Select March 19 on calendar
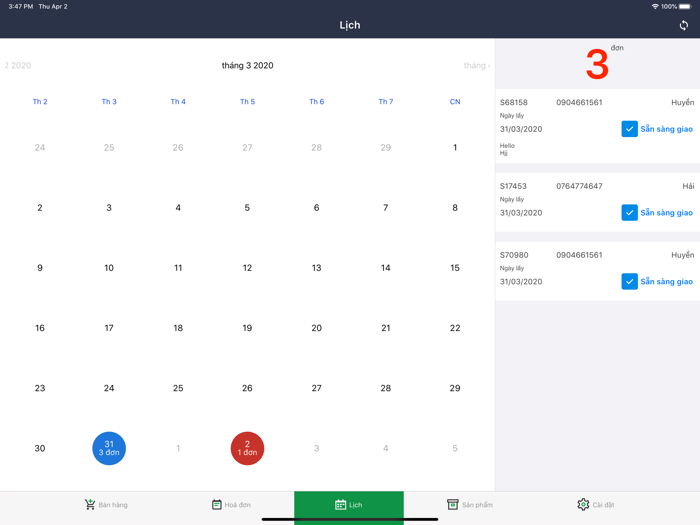 pyautogui.click(x=247, y=328)
